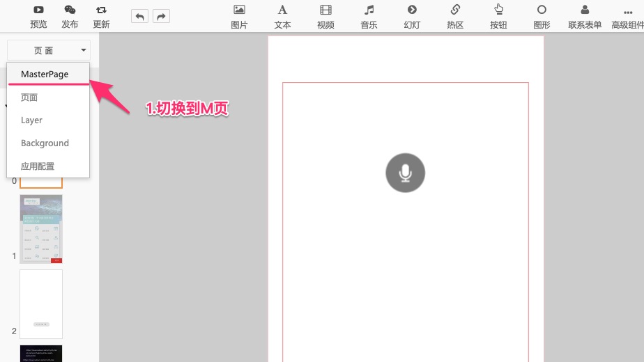
Task: Choose Layer in the dropdown list
Action: [31, 120]
